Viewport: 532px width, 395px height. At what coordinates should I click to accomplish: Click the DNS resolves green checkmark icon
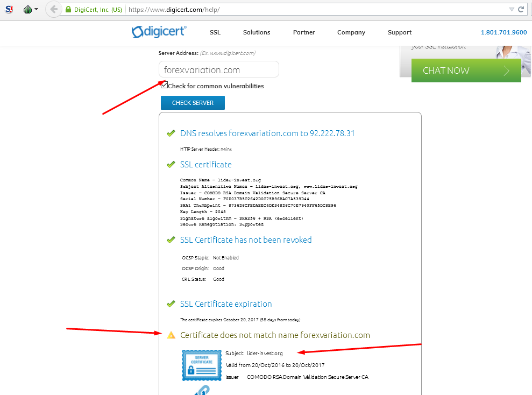click(x=171, y=133)
